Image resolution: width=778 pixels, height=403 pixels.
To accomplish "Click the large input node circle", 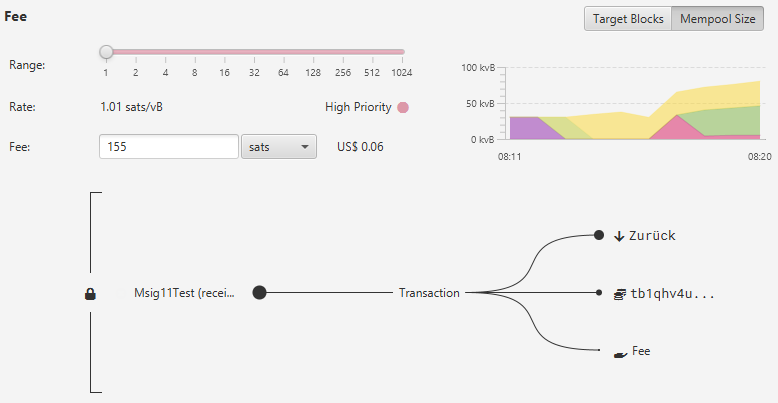I will (x=259, y=293).
